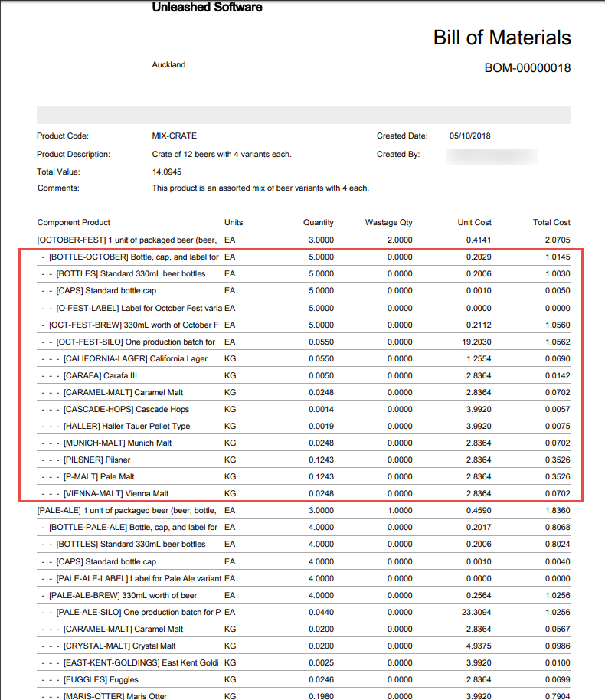The height and width of the screenshot is (700, 605).
Task: Click the [MUNICH-MALT] Munich Malt row
Action: click(x=303, y=443)
